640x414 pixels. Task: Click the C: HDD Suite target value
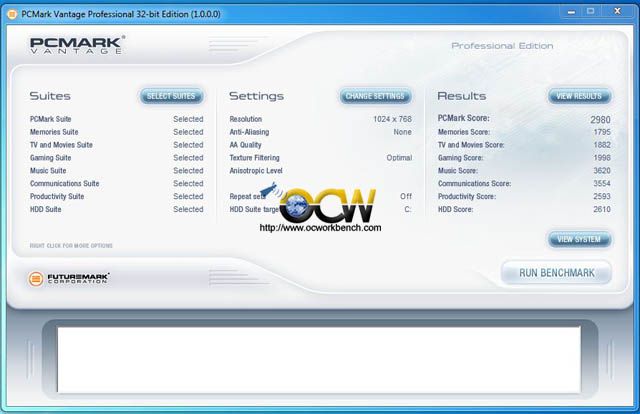(408, 209)
